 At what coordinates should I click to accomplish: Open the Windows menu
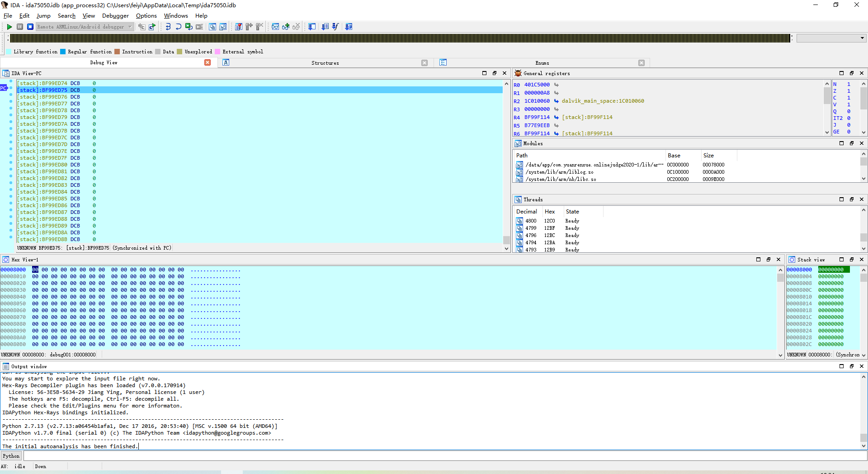click(x=176, y=16)
